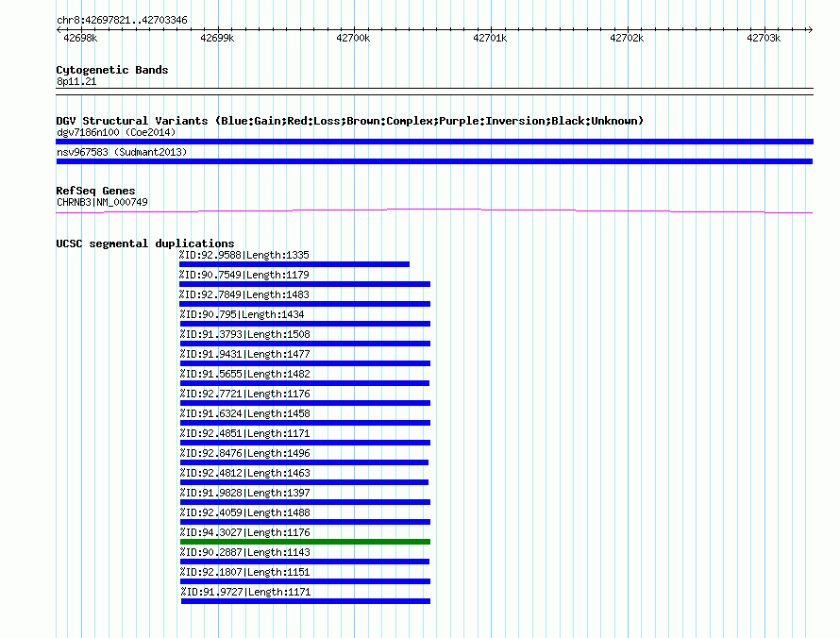The height and width of the screenshot is (638, 840).
Task: Click the bar under %ID:91.3793 duplication
Action: [306, 344]
